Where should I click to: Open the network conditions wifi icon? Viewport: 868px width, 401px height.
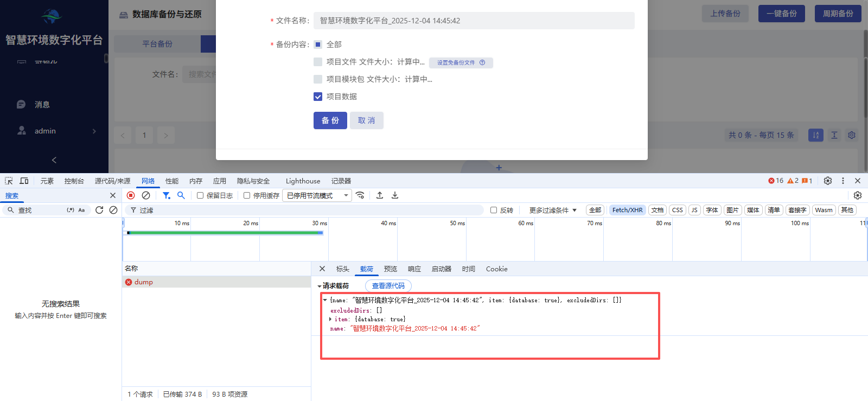tap(360, 195)
